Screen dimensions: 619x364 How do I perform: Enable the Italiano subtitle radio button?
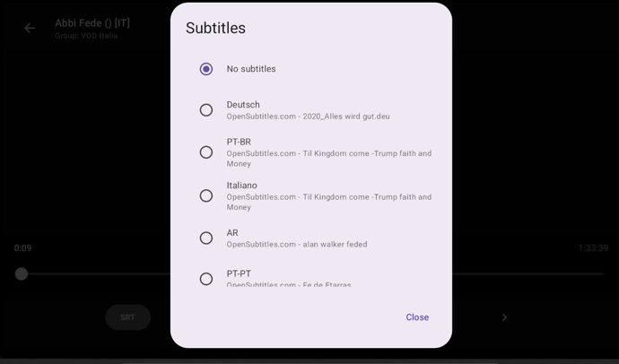[x=206, y=195]
